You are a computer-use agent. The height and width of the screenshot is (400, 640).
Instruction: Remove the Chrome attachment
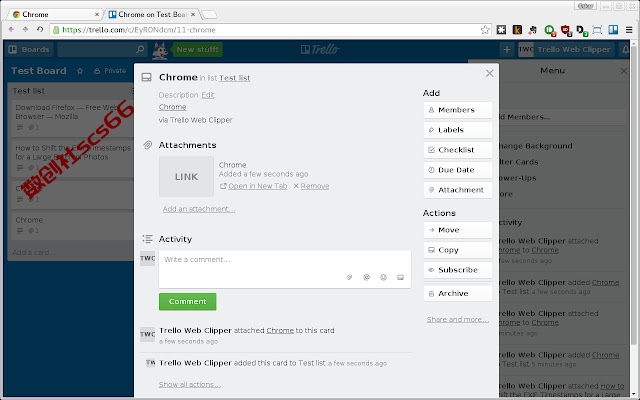315,186
